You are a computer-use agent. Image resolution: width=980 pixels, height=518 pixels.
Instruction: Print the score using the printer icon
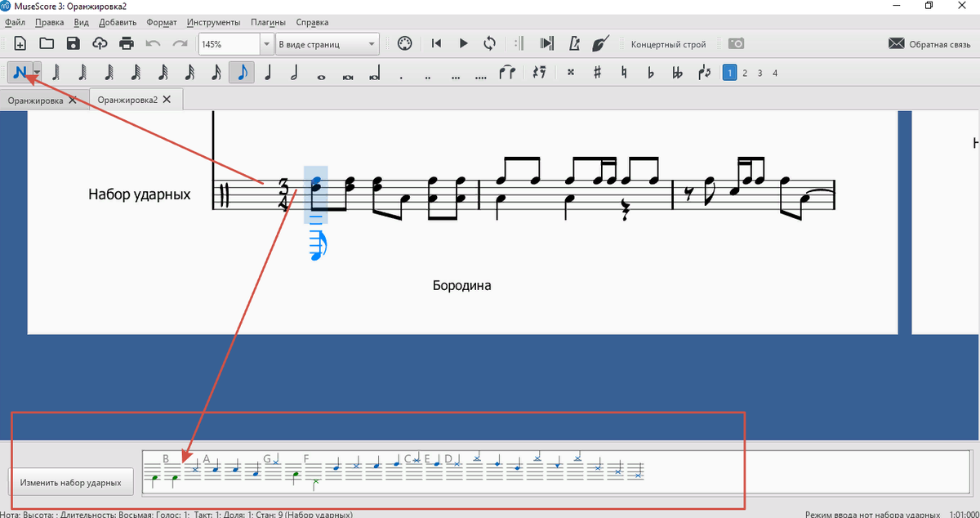pyautogui.click(x=126, y=43)
